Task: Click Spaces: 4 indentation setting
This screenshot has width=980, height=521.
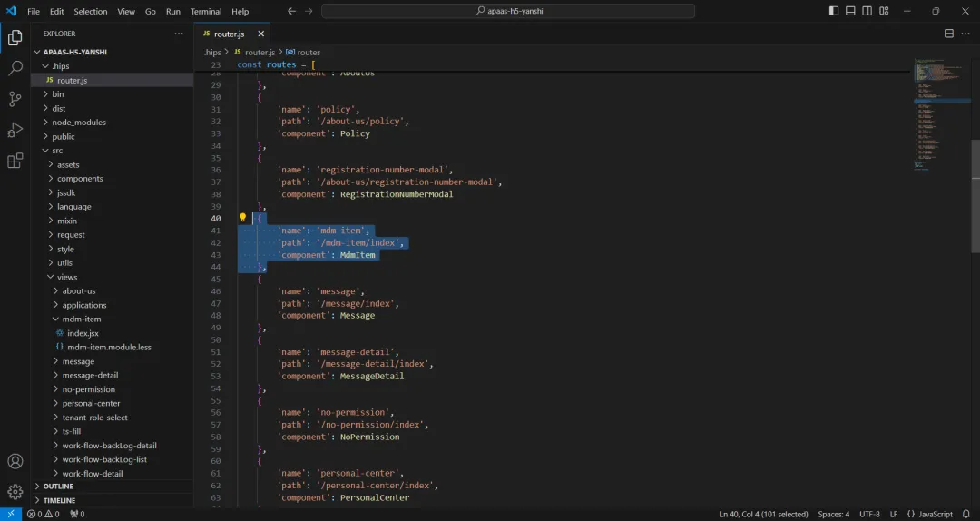Action: tap(834, 514)
